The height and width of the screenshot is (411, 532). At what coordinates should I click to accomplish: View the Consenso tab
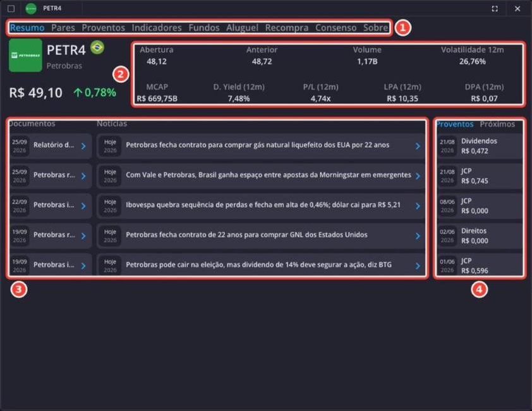coord(336,28)
